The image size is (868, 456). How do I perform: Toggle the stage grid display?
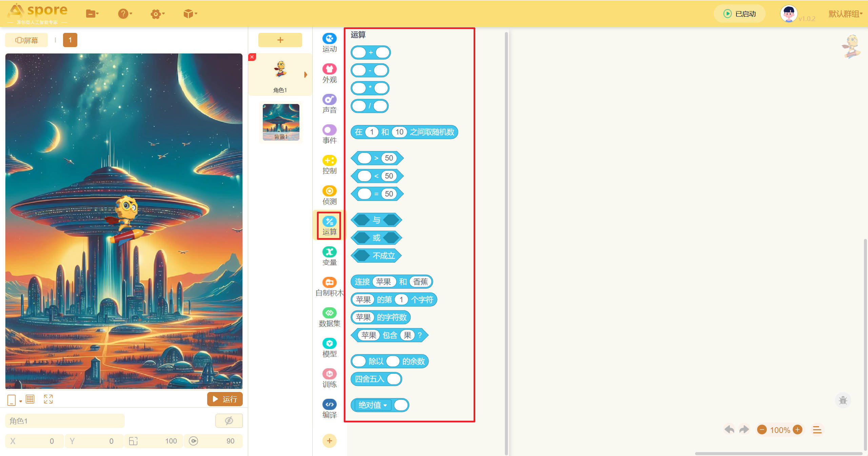(30, 399)
